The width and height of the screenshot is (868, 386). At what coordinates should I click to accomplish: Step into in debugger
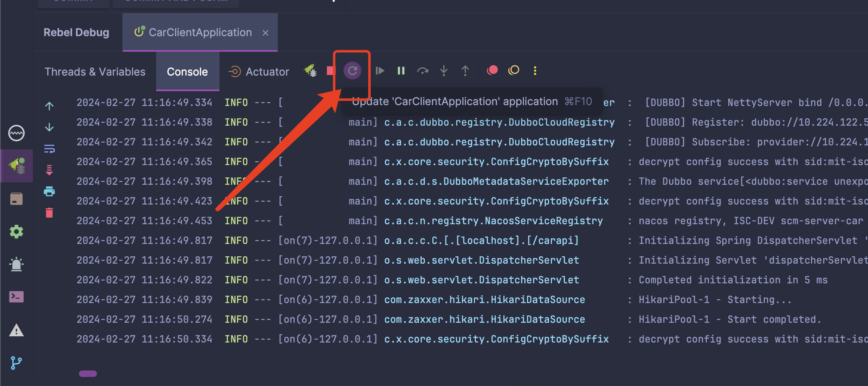(444, 71)
